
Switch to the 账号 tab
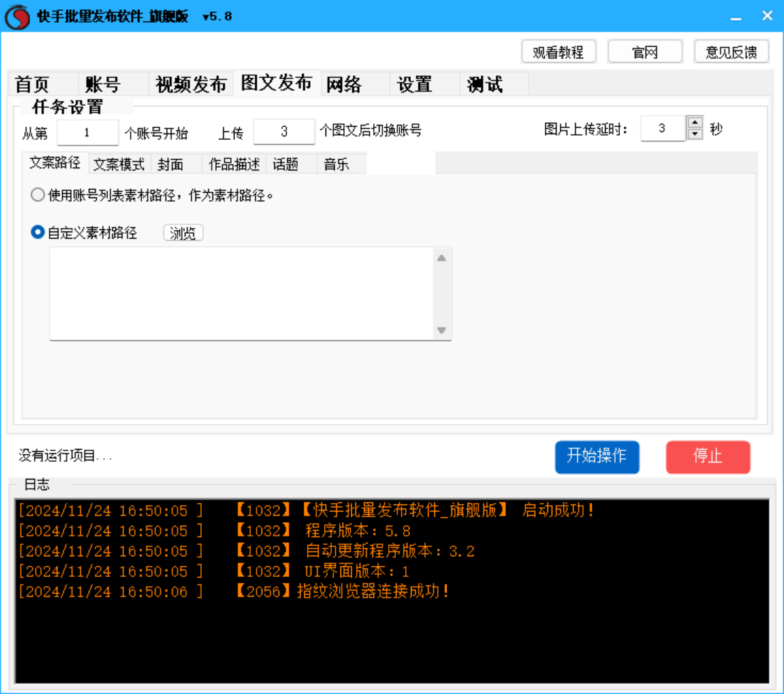[114, 84]
